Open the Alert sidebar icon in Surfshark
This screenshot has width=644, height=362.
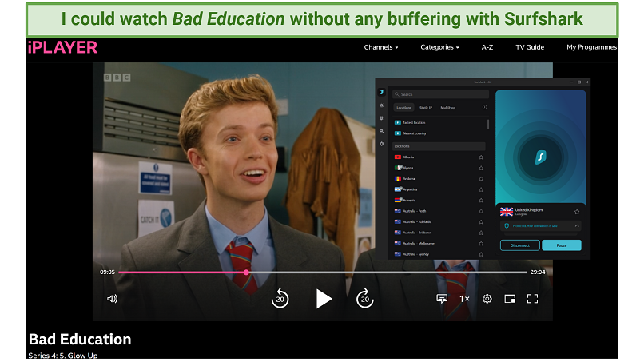pyautogui.click(x=381, y=105)
